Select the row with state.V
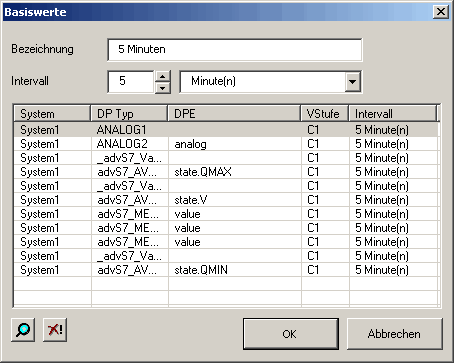This screenshot has height=363, width=454. (226, 200)
